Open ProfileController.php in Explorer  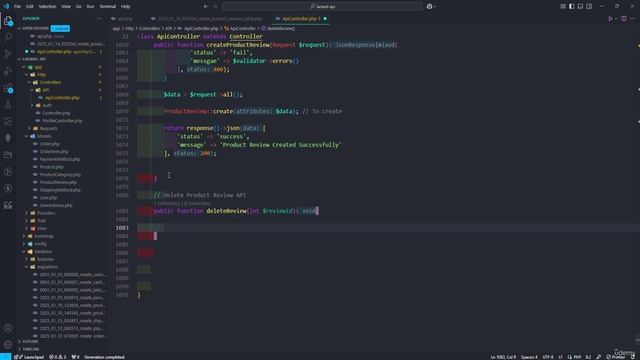[x=62, y=121]
